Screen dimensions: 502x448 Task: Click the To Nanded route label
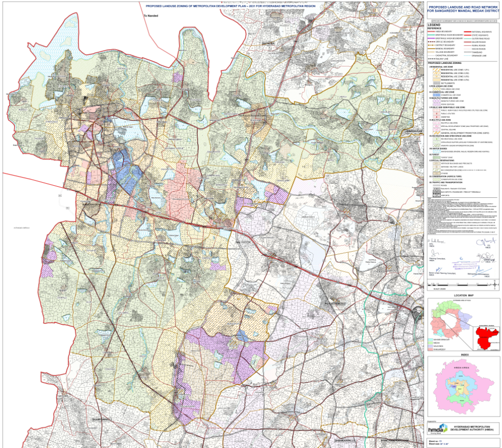pyautogui.click(x=151, y=15)
